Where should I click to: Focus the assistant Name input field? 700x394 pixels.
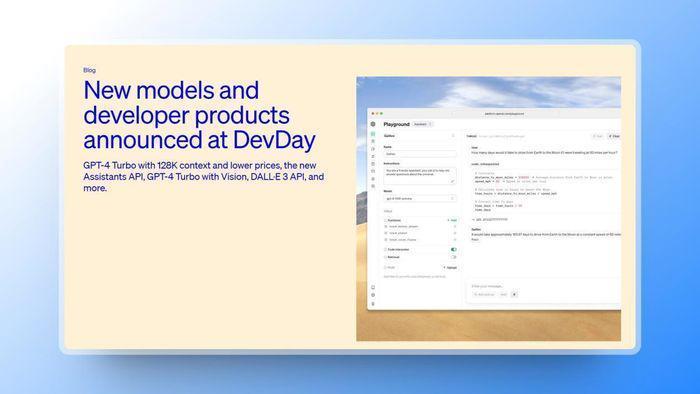(420, 154)
